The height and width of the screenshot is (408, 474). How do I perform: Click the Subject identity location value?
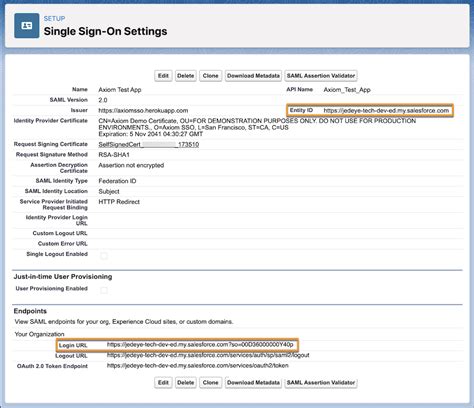click(109, 191)
